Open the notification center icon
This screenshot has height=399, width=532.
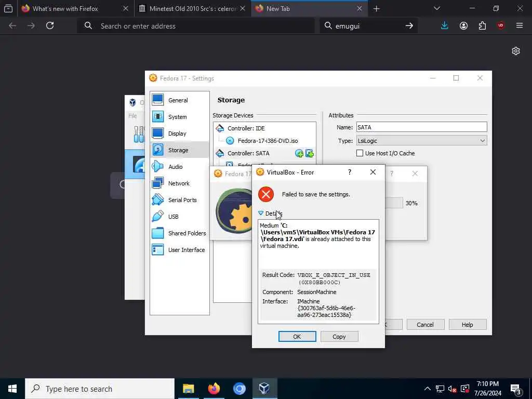pyautogui.click(x=516, y=390)
